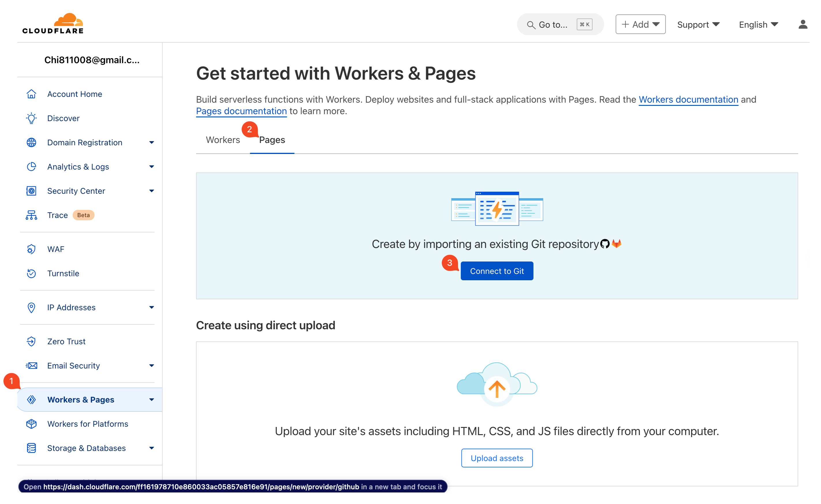The width and height of the screenshot is (821, 504).
Task: Expand the Domain Registration arrow
Action: pos(152,142)
